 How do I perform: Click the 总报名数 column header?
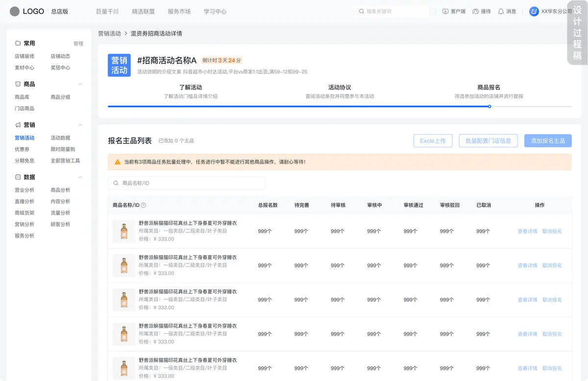(268, 205)
